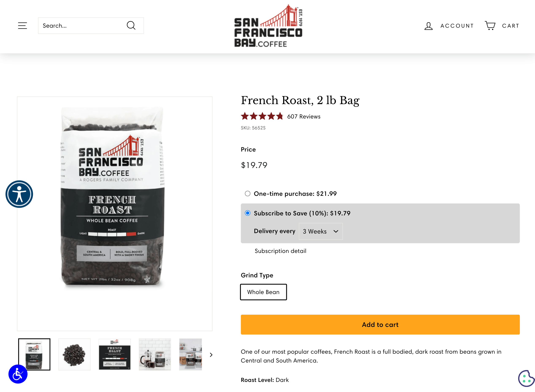Advance thumbnail carousel with right chevron
Viewport: 535px width, 392px height.
[211, 355]
